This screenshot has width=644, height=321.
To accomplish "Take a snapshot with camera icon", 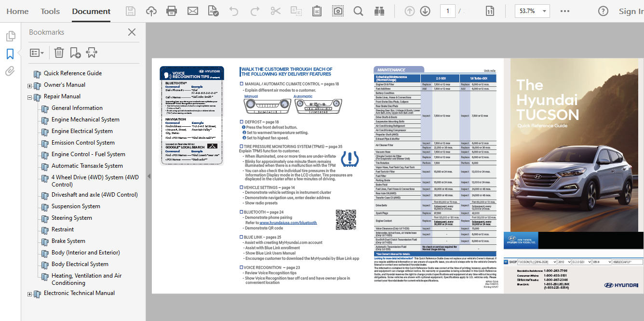I will [x=338, y=11].
